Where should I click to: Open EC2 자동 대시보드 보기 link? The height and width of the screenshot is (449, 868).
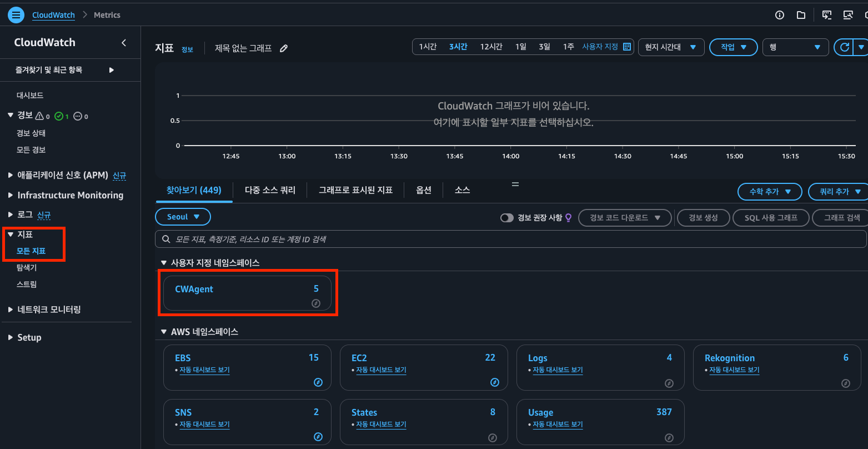coord(381,370)
